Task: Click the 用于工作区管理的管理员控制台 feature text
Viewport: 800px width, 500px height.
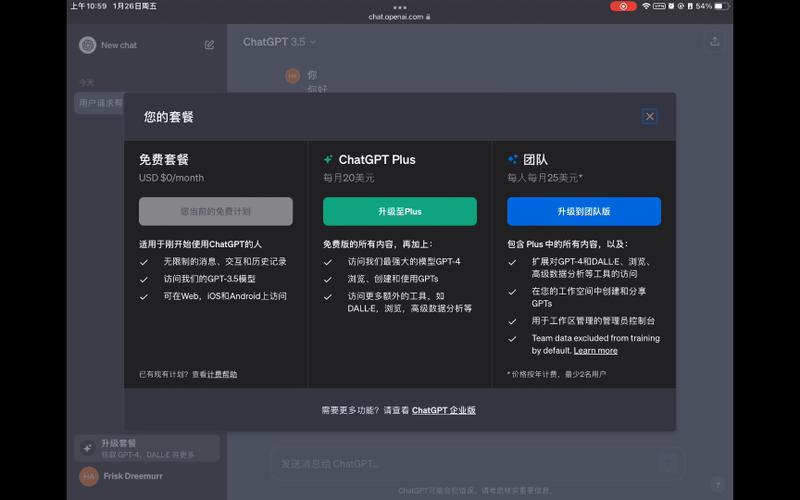Action: tap(593, 321)
